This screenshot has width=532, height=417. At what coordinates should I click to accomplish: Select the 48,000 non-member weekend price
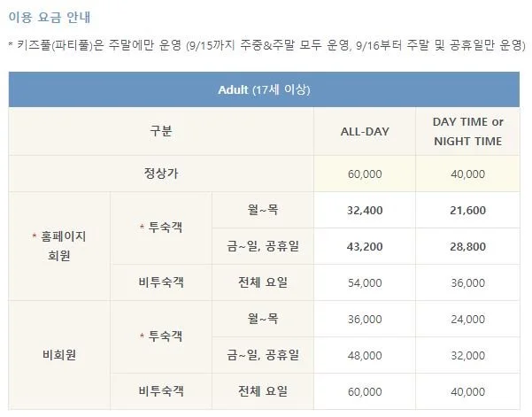[365, 355]
